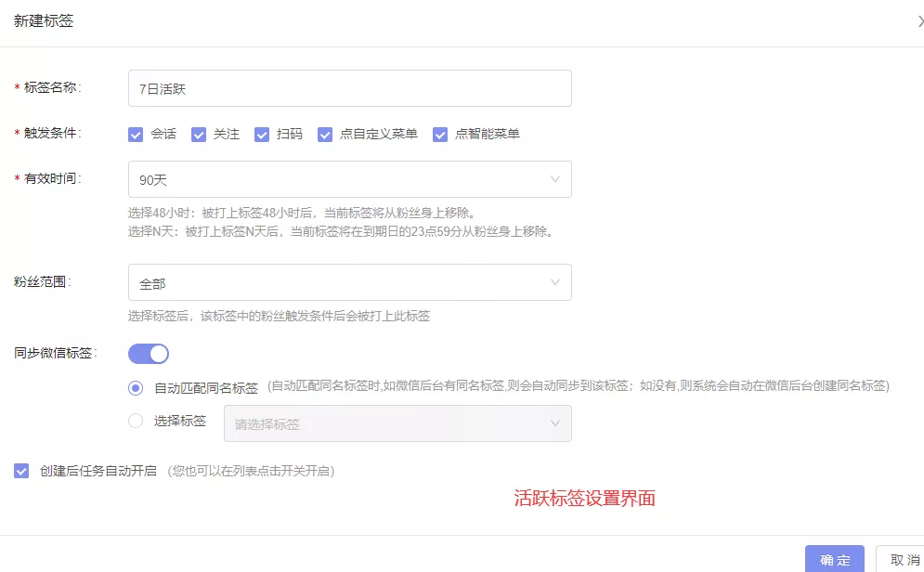
Task: Open the 请选择标签 dropdown
Action: [397, 423]
